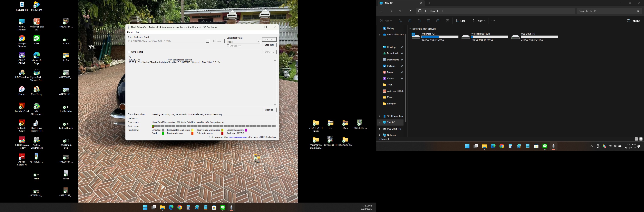Select the AS SSD Benchmark desktop icon
Viewport: 644px width, 212px height.
pyautogui.click(x=36, y=143)
